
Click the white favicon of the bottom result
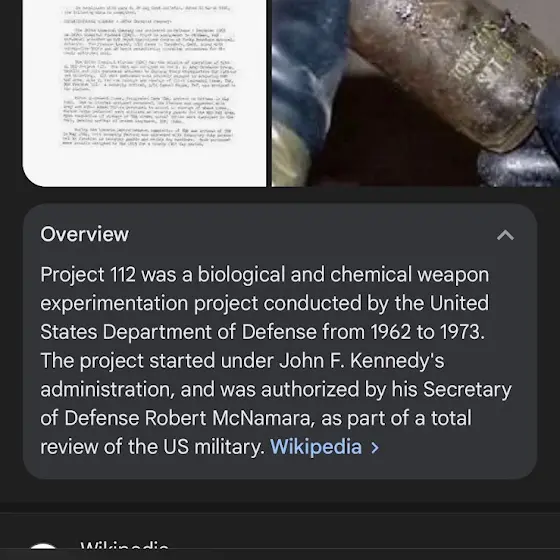43,548
